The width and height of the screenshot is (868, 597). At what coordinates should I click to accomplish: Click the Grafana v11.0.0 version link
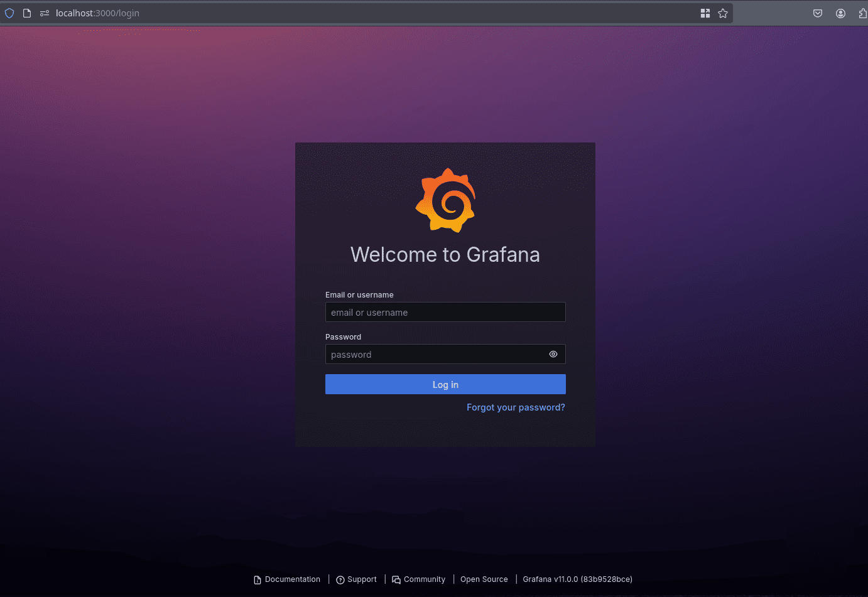click(x=577, y=579)
